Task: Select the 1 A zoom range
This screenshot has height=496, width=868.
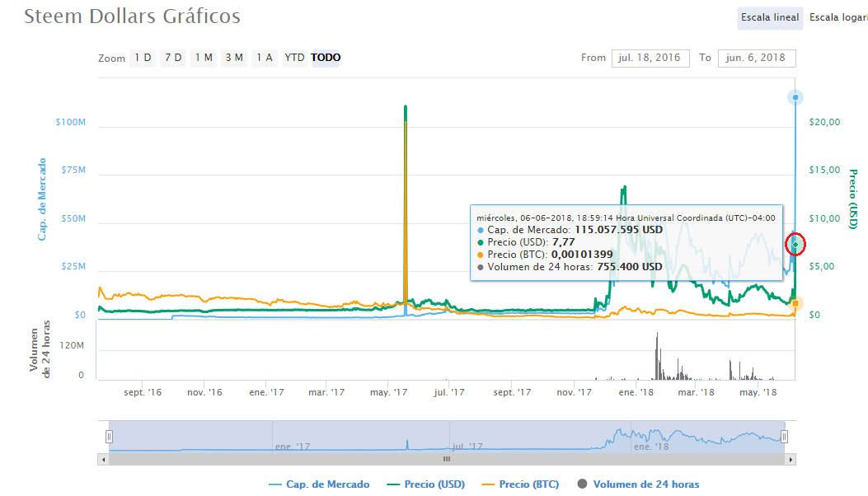Action: point(264,58)
